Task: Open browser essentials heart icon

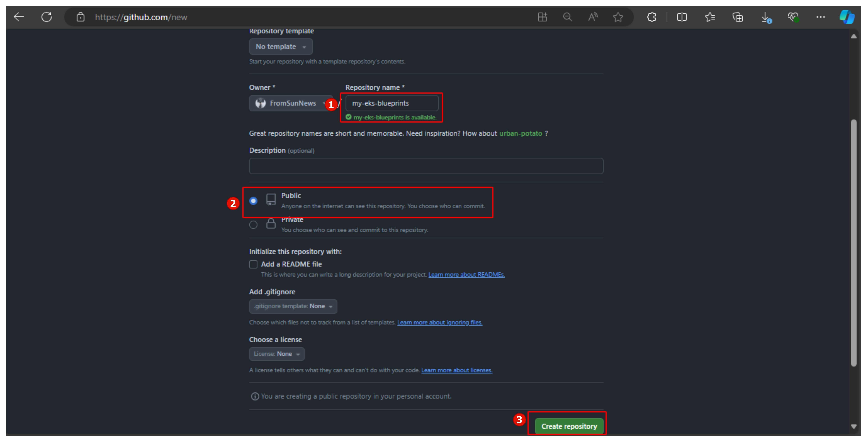Action: pos(793,17)
